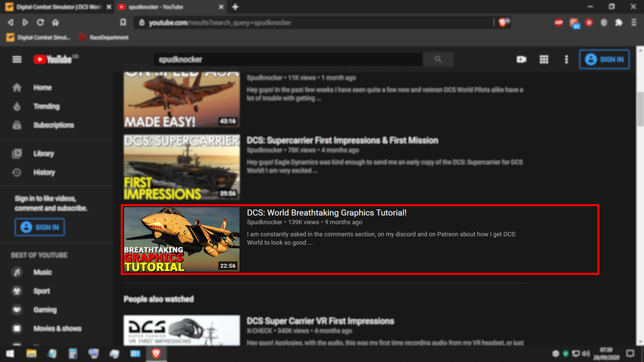This screenshot has width=644, height=362.
Task: Reload the page with the refresh icon
Action: pyautogui.click(x=40, y=23)
